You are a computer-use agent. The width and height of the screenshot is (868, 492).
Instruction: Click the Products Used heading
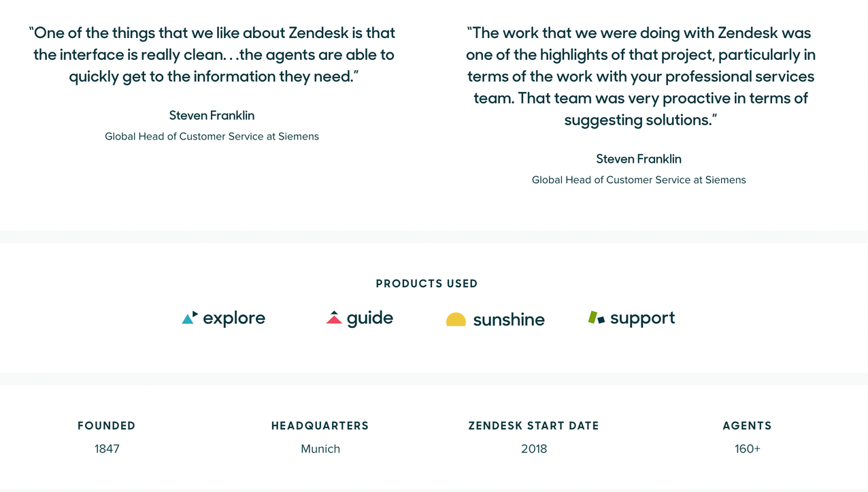427,284
